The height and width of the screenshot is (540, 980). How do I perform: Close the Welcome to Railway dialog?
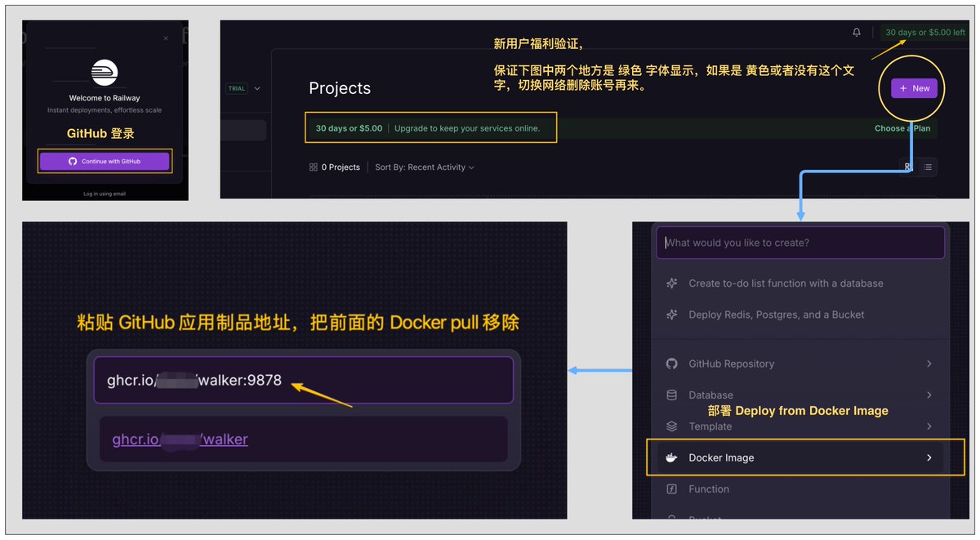tap(166, 38)
